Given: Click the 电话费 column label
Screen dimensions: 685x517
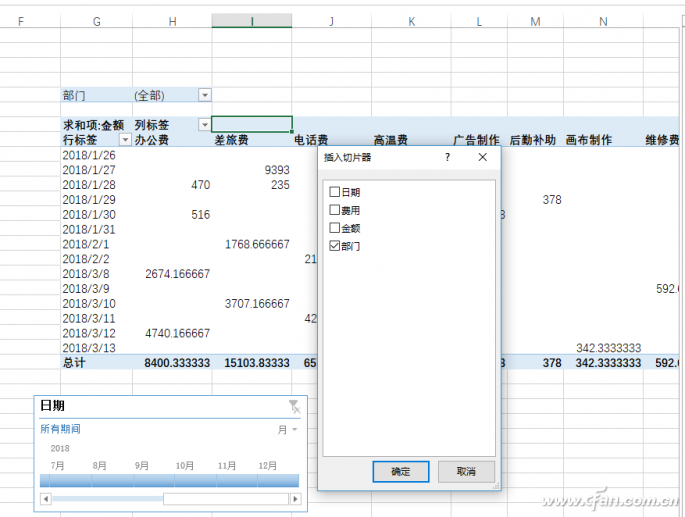Looking at the screenshot, I should [311, 140].
